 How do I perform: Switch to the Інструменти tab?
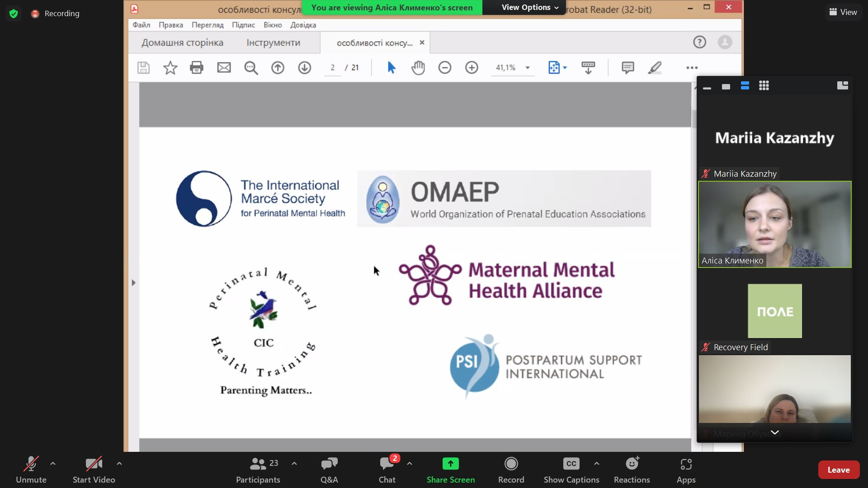click(273, 42)
